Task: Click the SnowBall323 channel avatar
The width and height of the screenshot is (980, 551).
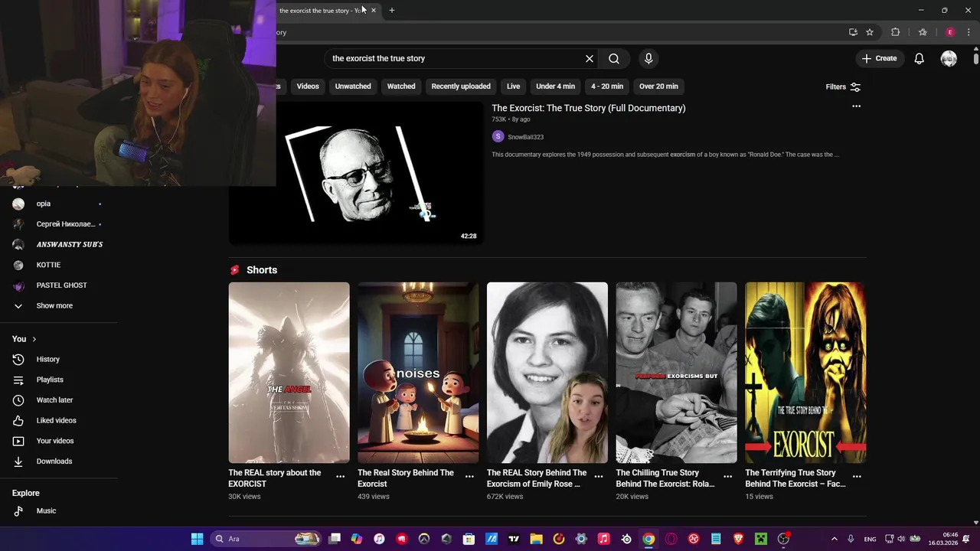Action: 498,136
